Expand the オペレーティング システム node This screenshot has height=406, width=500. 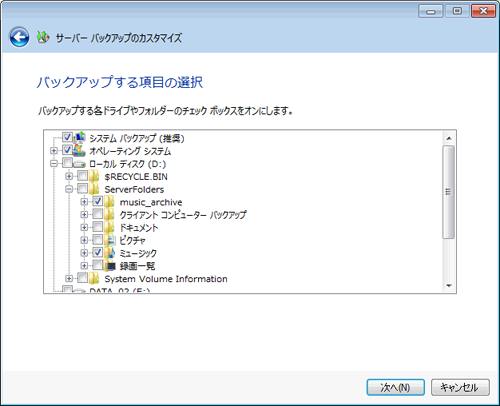(x=54, y=151)
